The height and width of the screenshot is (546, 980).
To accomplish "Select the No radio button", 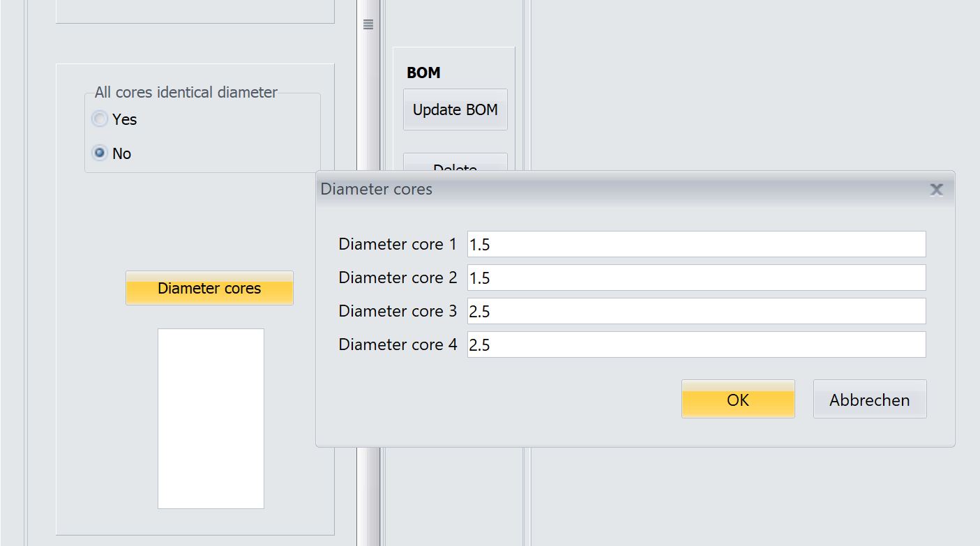I will point(100,153).
